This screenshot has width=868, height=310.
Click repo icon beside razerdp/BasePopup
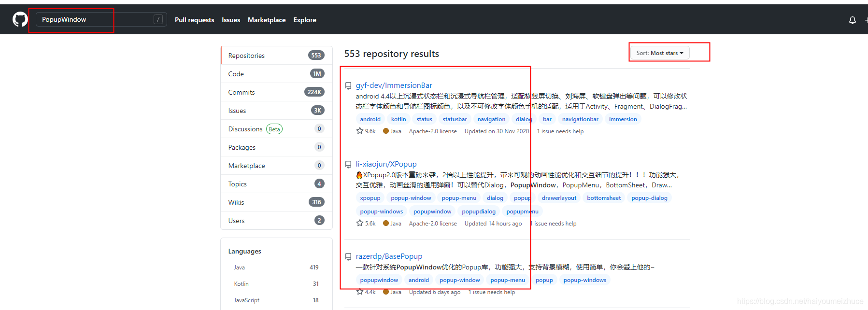coord(348,257)
